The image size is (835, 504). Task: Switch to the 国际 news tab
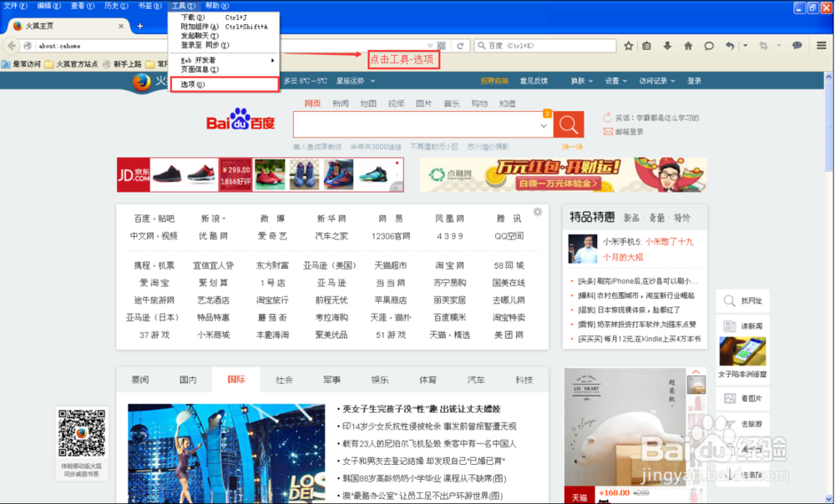235,379
